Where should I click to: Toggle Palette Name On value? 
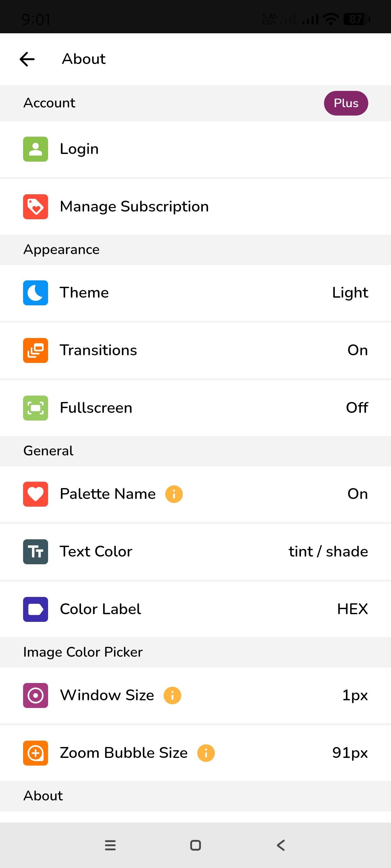[x=357, y=494]
